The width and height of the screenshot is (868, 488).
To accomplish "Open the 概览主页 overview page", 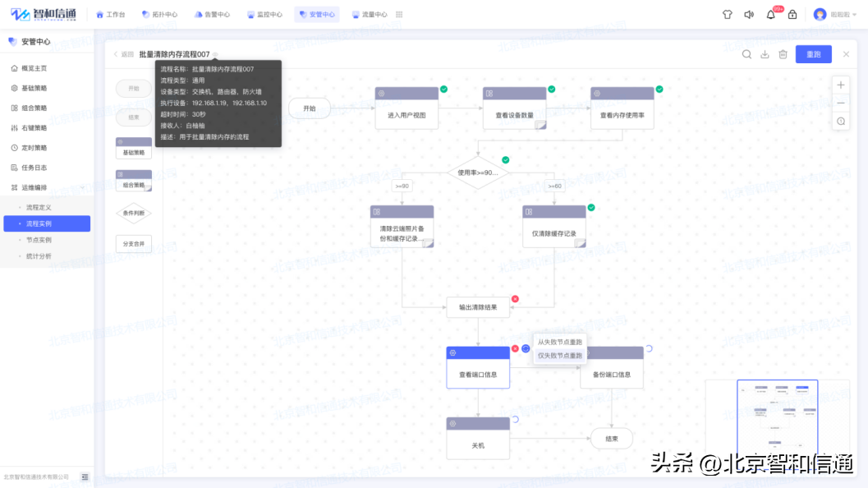I will tap(33, 67).
